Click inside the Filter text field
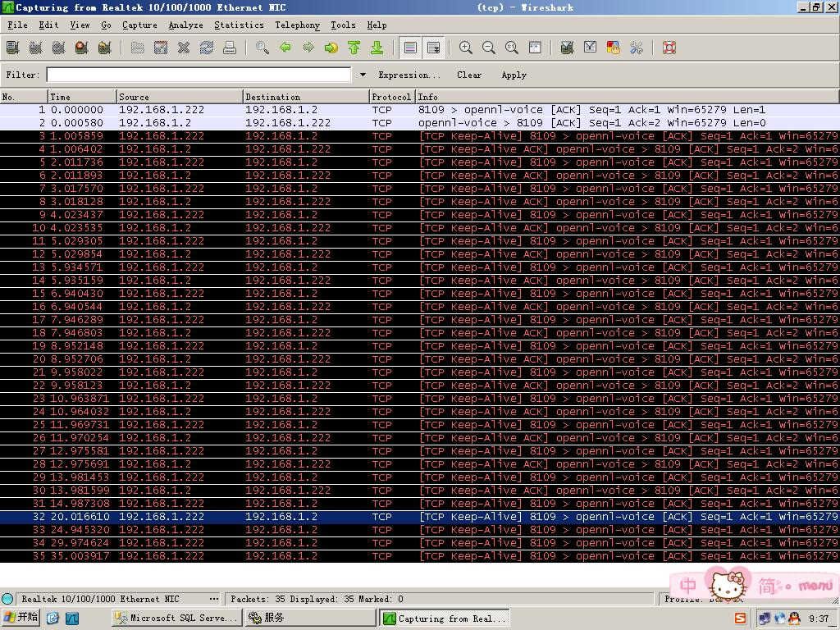 coord(199,75)
